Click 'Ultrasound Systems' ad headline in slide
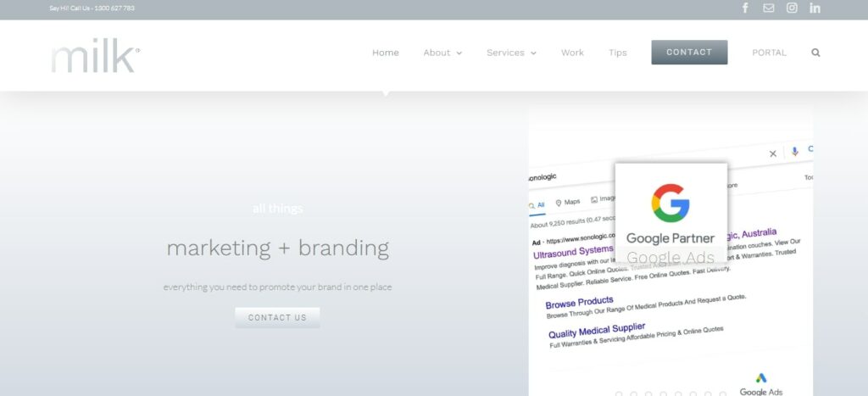This screenshot has height=396, width=868. coord(573,252)
